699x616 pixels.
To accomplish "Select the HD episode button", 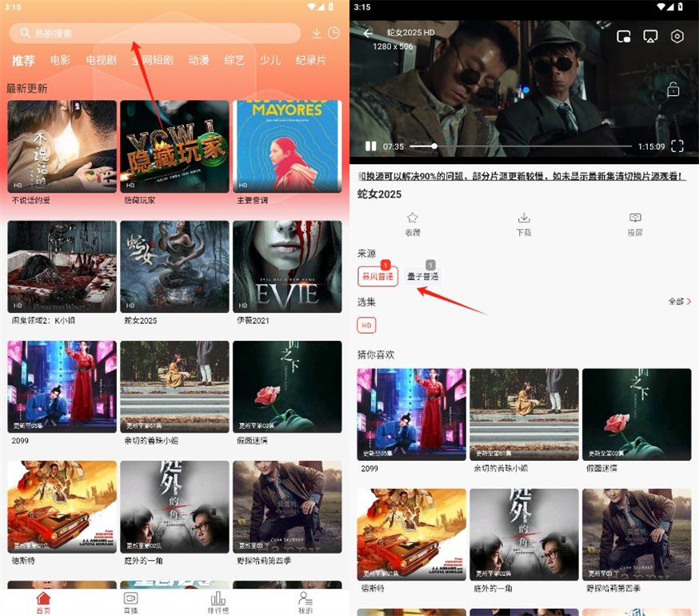I will (x=366, y=326).
